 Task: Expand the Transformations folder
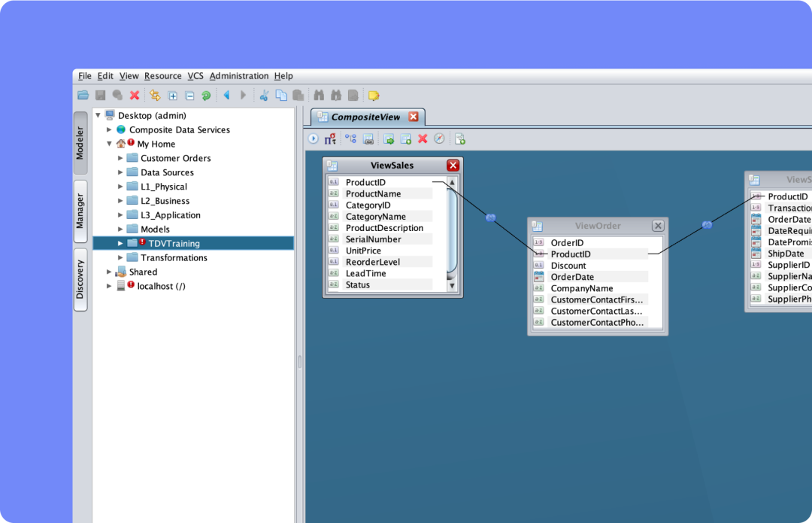(x=120, y=257)
